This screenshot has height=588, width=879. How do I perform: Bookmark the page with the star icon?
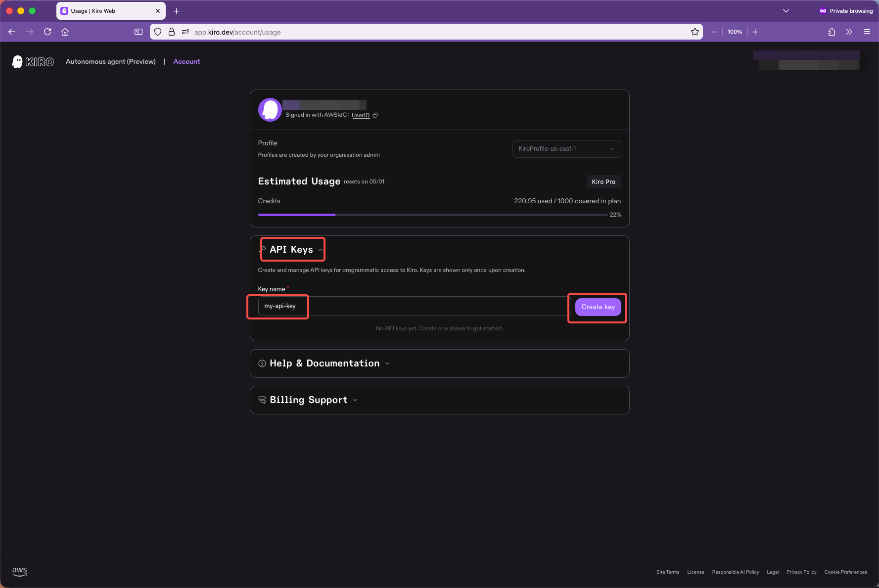(x=694, y=32)
